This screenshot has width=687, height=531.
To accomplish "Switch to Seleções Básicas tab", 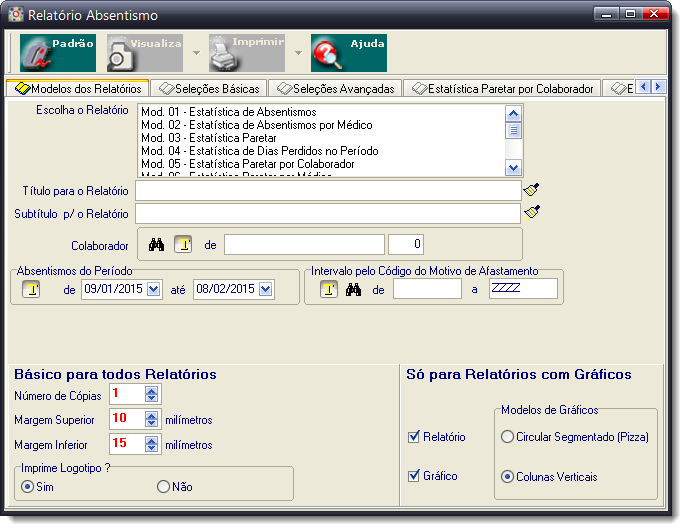I will [209, 89].
